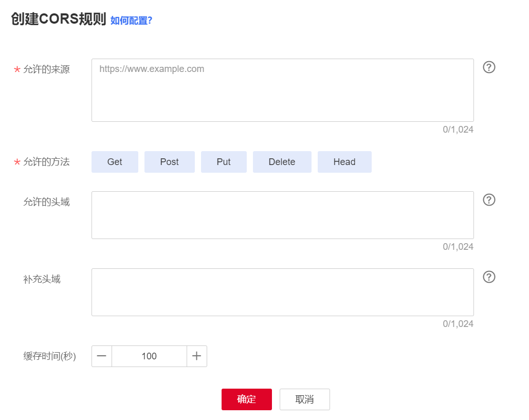Click the 缓存时间(秒) field label
This screenshot has width=529, height=420.
point(49,356)
